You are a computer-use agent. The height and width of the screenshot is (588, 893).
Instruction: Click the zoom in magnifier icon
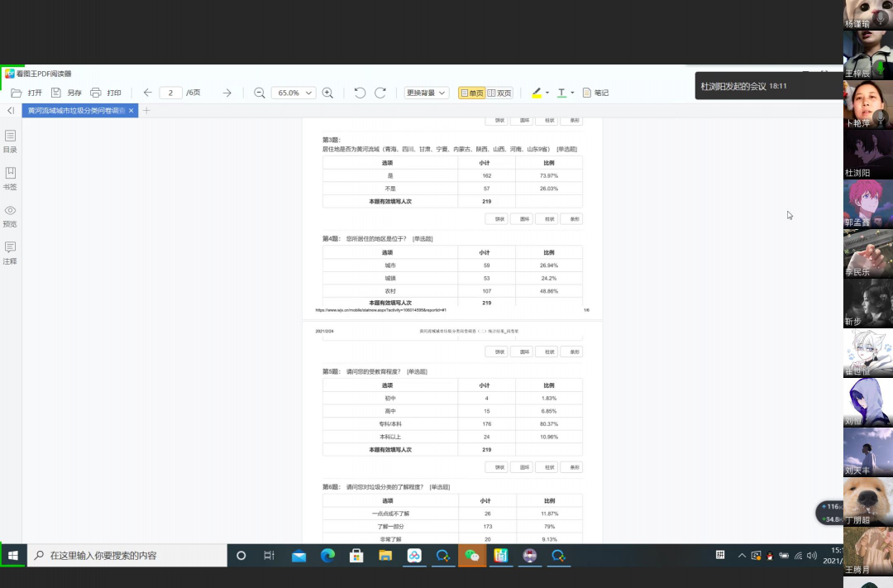coord(327,93)
